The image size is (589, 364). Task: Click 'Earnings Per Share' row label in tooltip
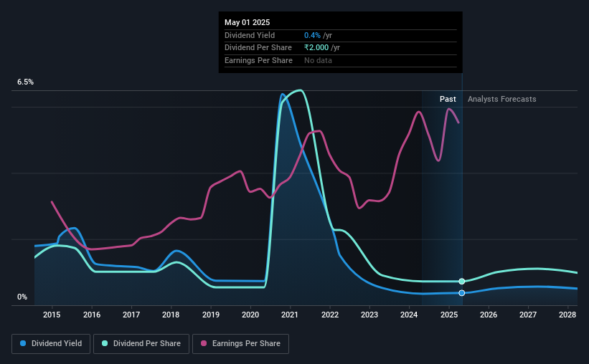(x=258, y=60)
